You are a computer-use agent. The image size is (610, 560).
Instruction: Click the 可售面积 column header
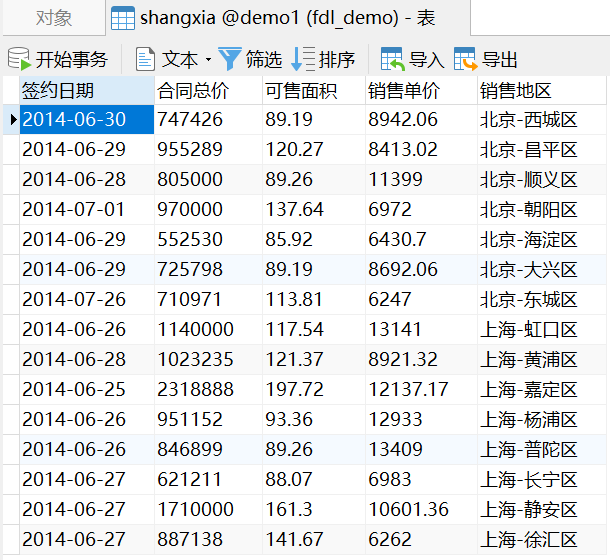[314, 91]
